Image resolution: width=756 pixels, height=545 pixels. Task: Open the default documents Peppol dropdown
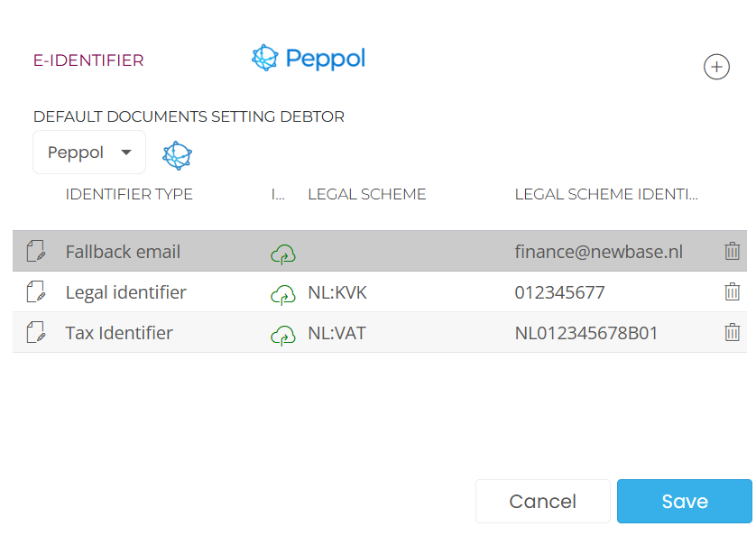89,152
